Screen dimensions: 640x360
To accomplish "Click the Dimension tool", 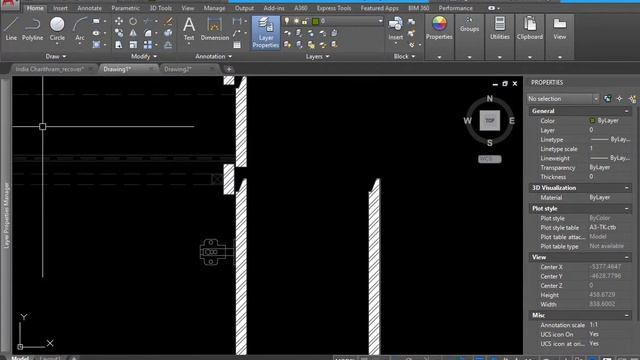I will (215, 29).
